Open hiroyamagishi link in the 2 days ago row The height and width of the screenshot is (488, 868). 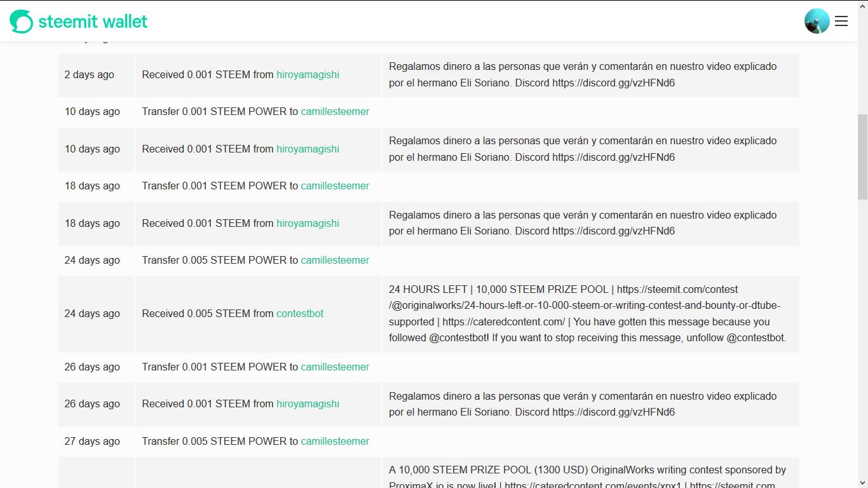308,74
